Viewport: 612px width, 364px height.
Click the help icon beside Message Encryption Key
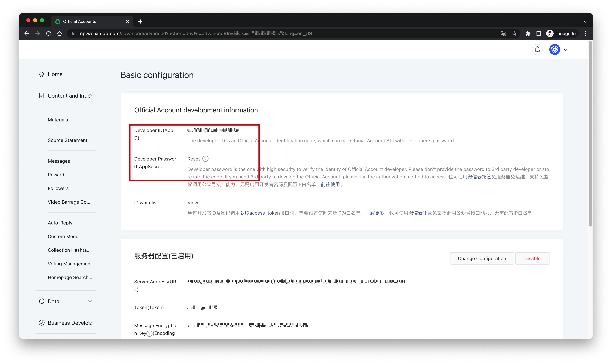[x=149, y=333]
